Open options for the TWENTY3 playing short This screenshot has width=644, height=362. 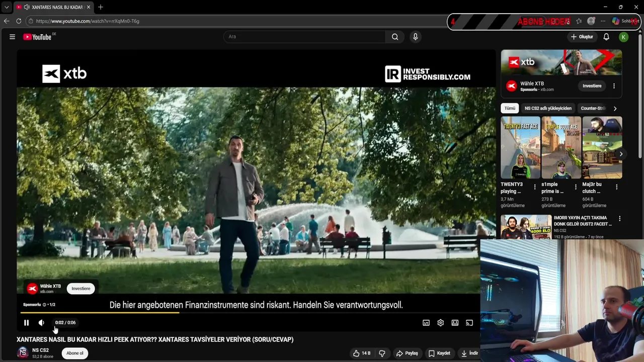pos(535,187)
